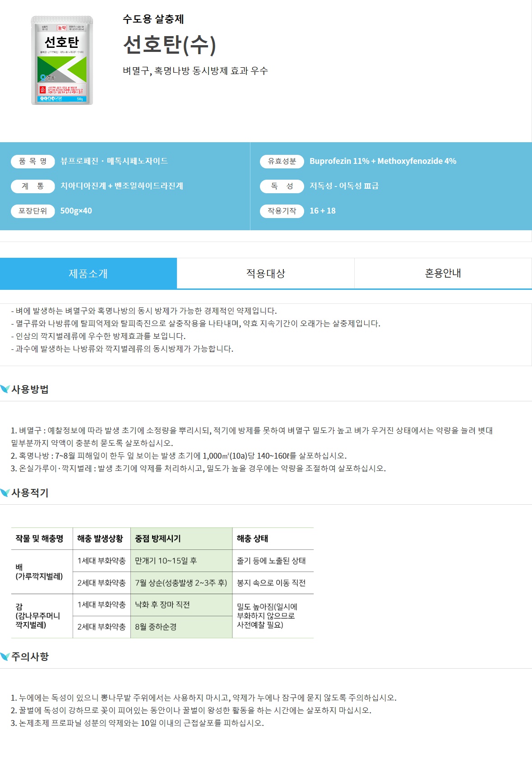Click the 사용적기 section heading
Screen dimensions: 532x758
coord(30,493)
